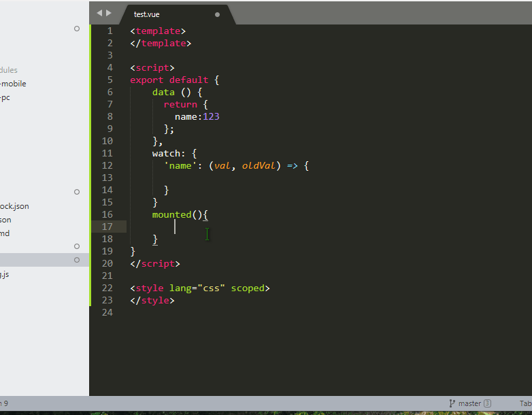Click the 'mounted' method name on line 16

(x=171, y=215)
